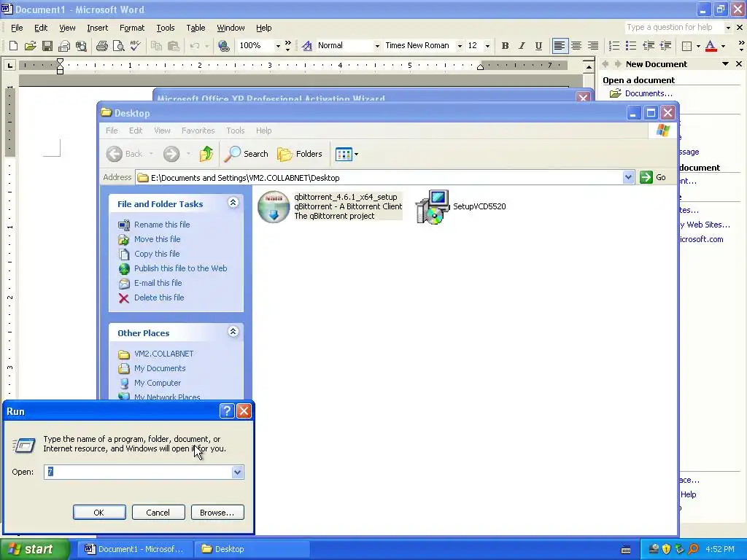Open Word's Insert menu
The height and width of the screenshot is (560, 747).
pyautogui.click(x=97, y=28)
